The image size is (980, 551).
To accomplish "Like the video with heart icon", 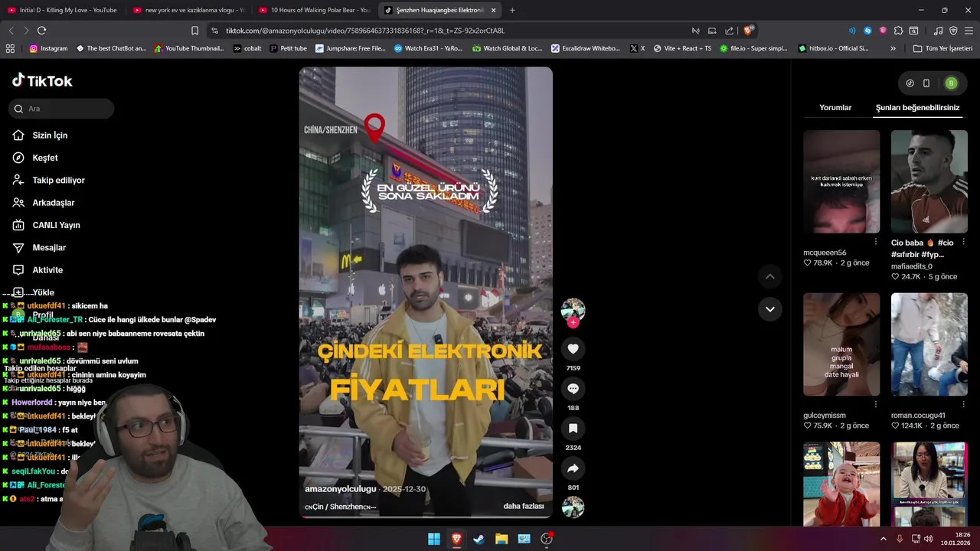I will pos(573,349).
